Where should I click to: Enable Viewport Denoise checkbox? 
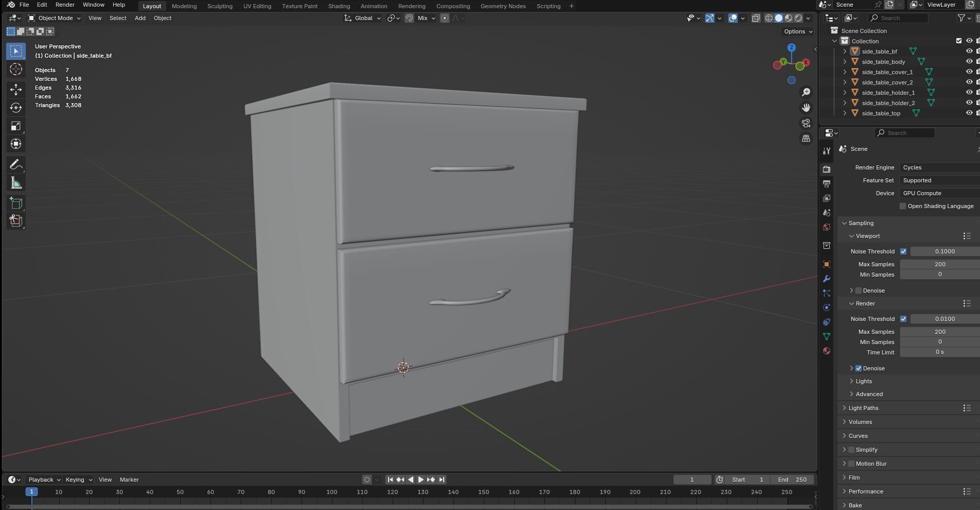859,291
